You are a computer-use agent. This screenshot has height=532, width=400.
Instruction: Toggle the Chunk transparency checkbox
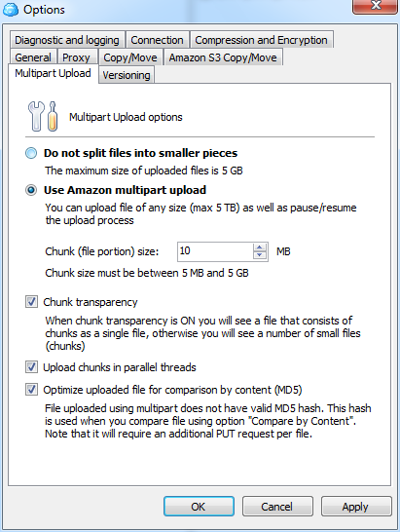[x=31, y=302]
